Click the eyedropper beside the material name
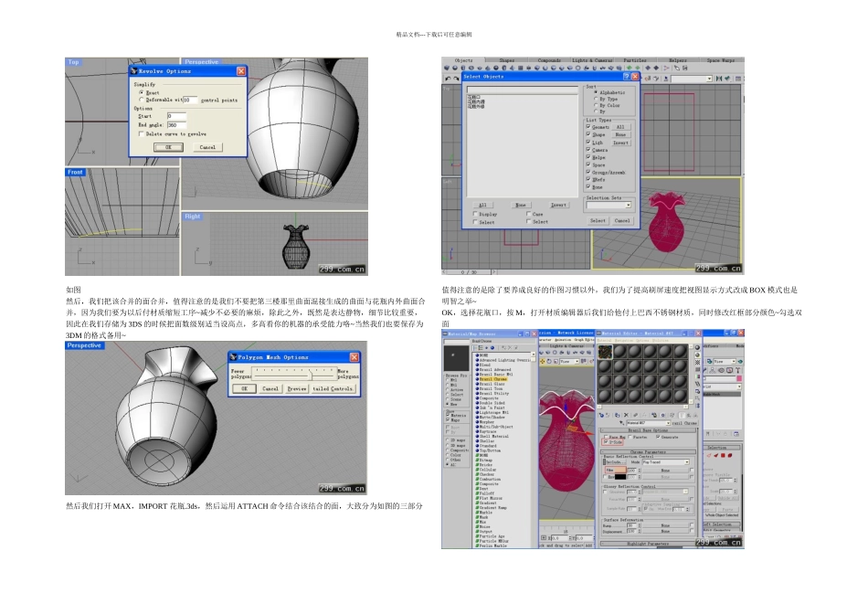Screen dimensions: 868x614 pyautogui.click(x=621, y=423)
